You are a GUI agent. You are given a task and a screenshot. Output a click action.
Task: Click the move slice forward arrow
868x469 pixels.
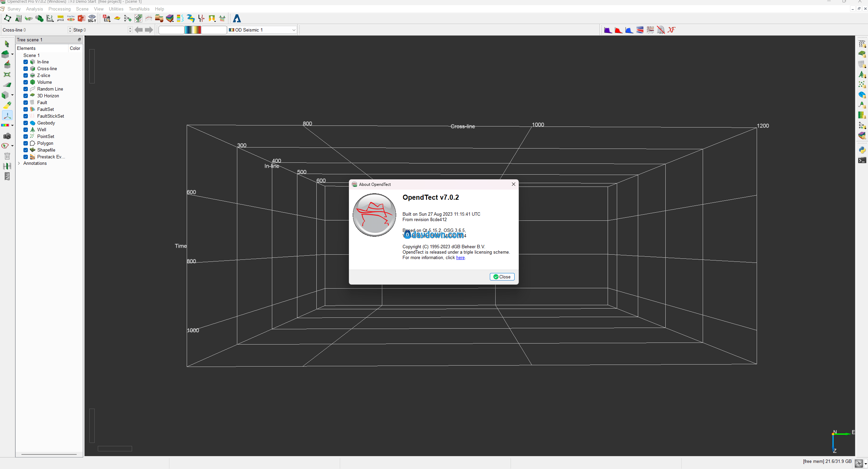click(x=149, y=30)
